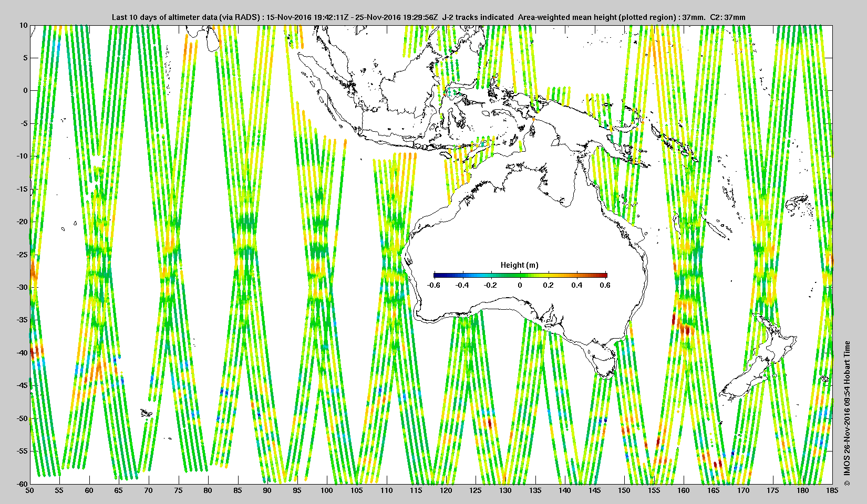Click longitude tick '150' on the x-axis
The width and height of the screenshot is (867, 504).
click(x=624, y=491)
